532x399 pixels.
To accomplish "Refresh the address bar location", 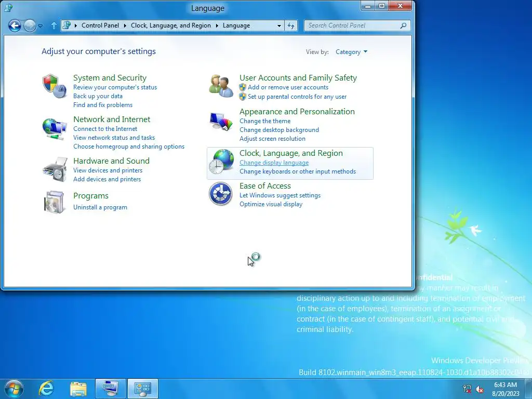I will 291,25.
